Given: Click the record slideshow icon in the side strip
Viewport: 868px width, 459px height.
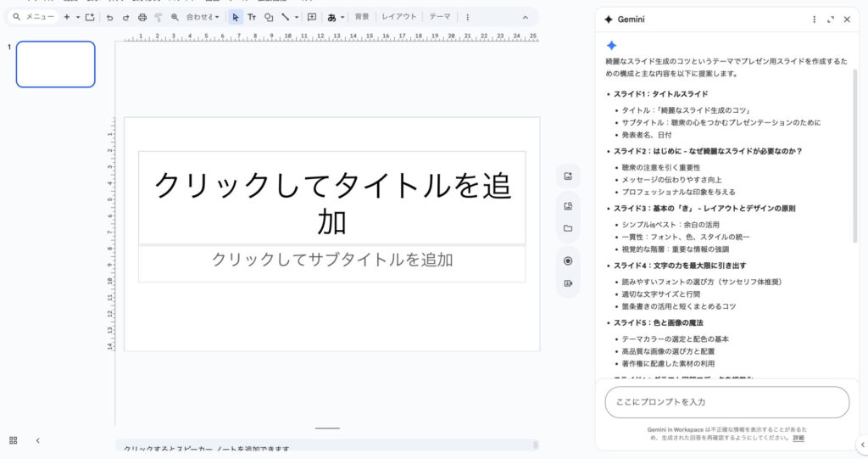Looking at the screenshot, I should 568,260.
